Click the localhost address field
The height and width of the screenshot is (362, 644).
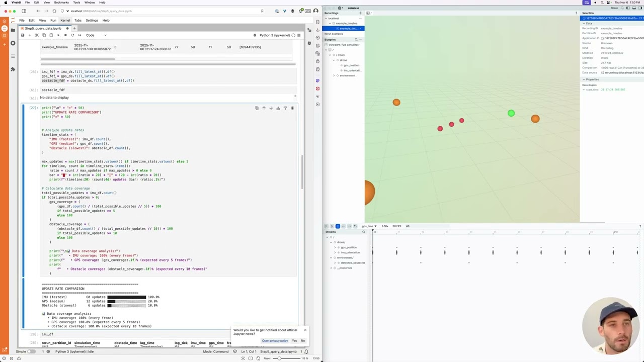(x=161, y=11)
